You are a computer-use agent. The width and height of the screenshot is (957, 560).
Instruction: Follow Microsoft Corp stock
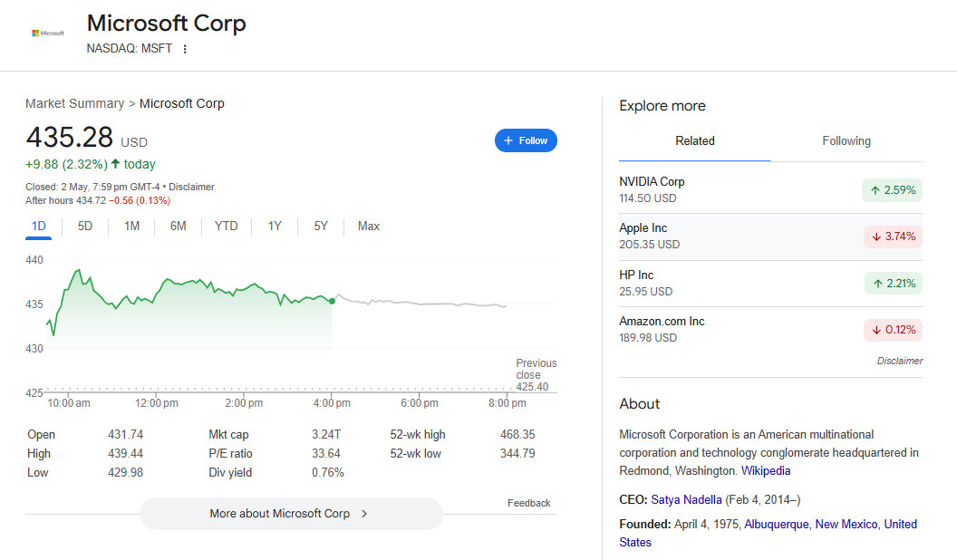(526, 140)
